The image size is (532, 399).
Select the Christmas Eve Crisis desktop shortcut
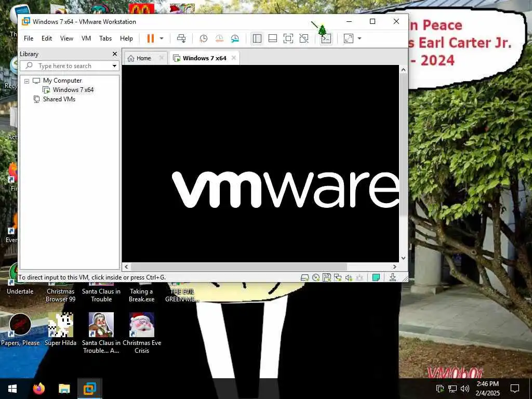tap(142, 333)
